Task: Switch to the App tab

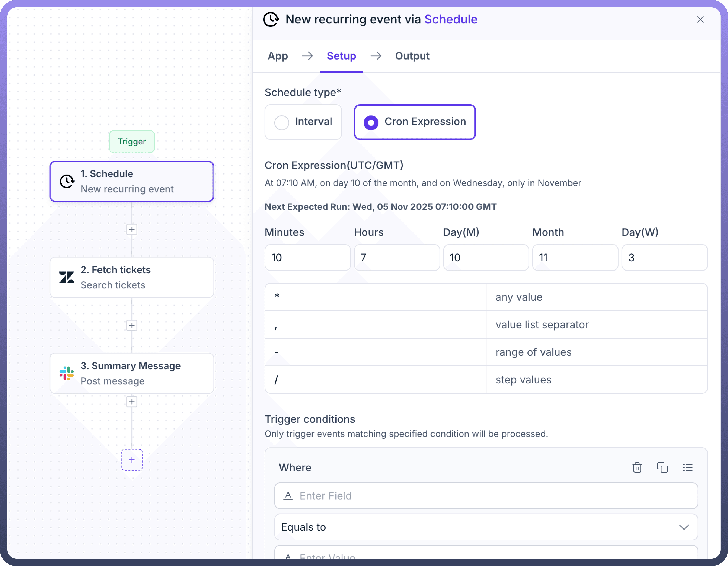Action: [x=277, y=56]
